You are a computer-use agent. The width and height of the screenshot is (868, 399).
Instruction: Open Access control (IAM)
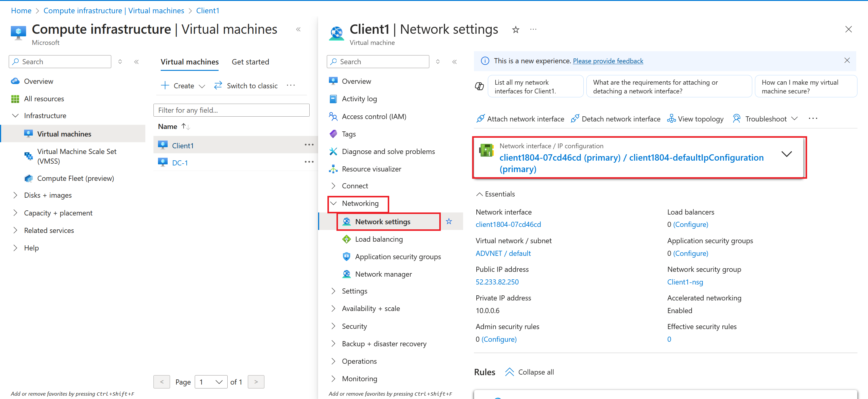374,117
